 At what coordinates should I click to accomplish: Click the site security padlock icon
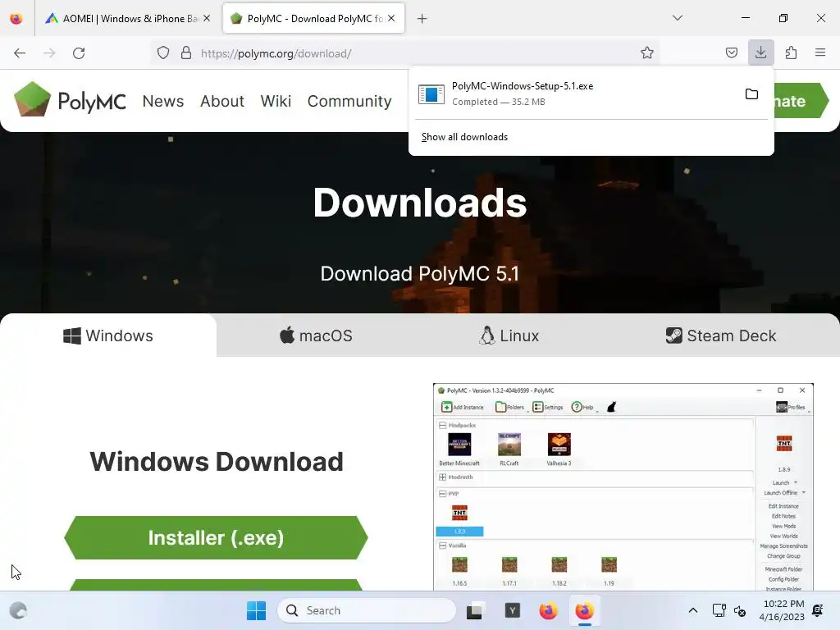point(186,52)
